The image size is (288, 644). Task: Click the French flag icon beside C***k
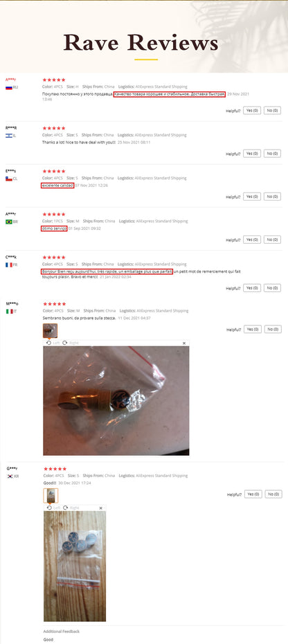pyautogui.click(x=8, y=265)
